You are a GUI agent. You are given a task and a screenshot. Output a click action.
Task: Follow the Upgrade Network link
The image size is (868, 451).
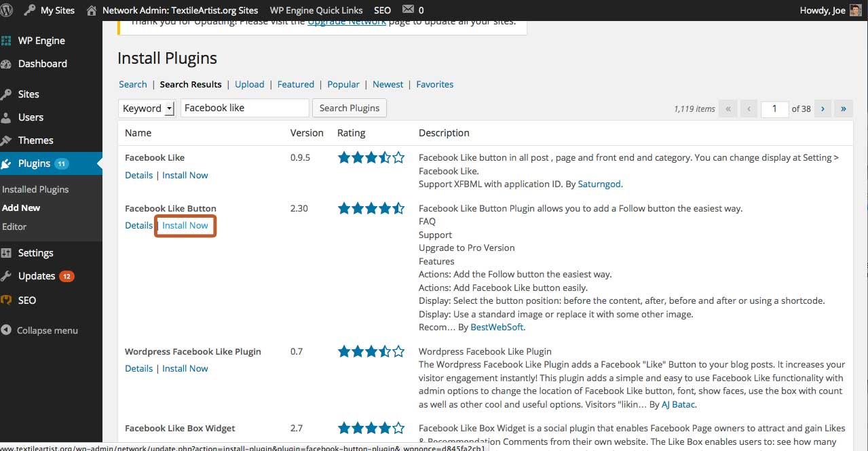(347, 22)
